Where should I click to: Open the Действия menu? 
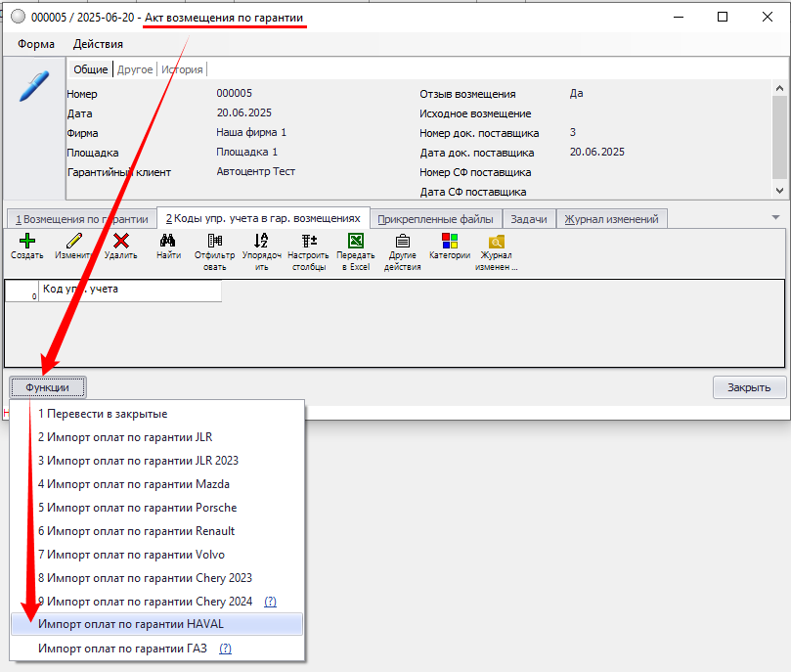tap(98, 43)
